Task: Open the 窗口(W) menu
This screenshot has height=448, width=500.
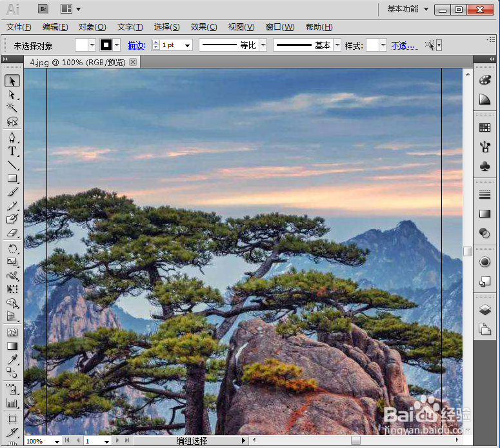Action: [280, 27]
